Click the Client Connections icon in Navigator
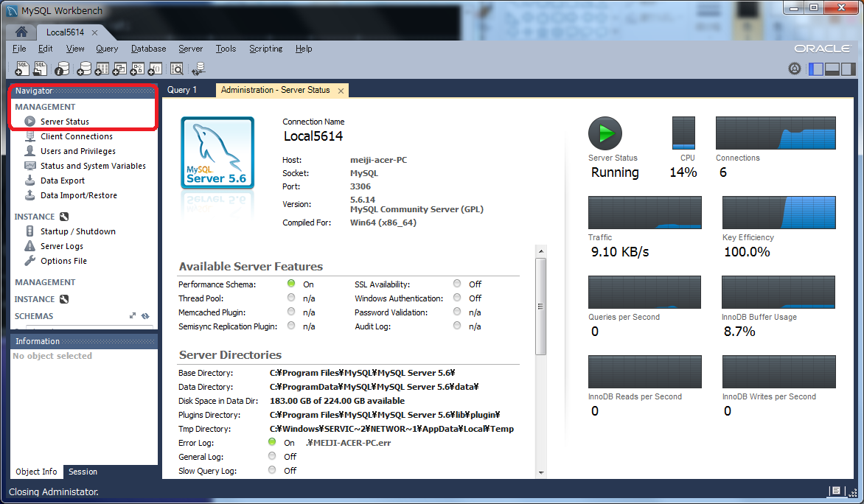The width and height of the screenshot is (864, 504). [30, 136]
